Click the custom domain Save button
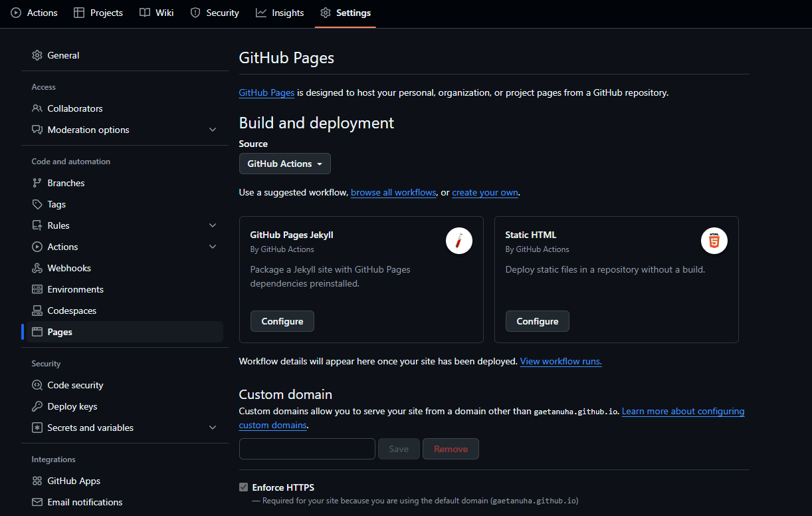This screenshot has height=516, width=812. click(x=399, y=449)
